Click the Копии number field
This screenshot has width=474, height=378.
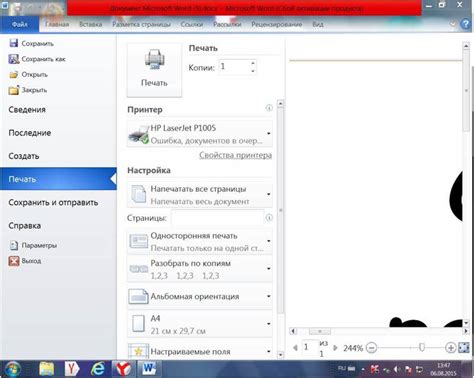pyautogui.click(x=234, y=67)
